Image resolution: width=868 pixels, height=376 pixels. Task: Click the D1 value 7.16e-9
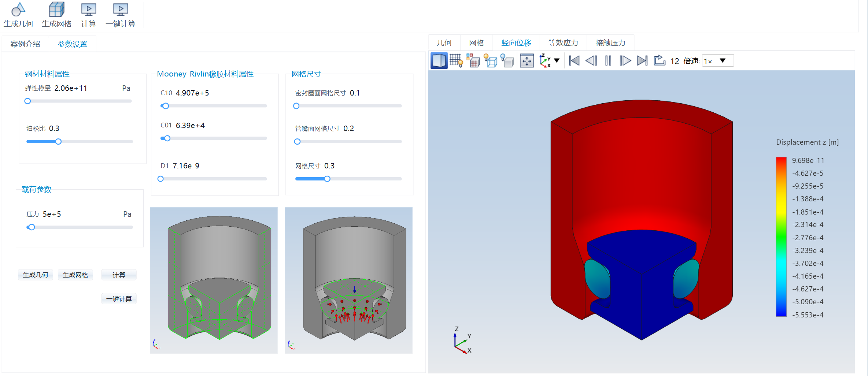point(186,166)
